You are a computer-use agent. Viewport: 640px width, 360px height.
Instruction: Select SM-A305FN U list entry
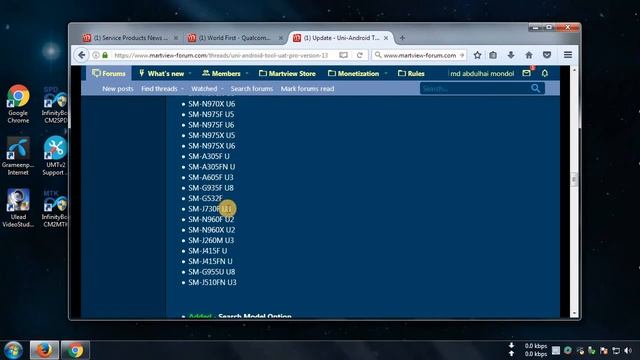(x=211, y=167)
